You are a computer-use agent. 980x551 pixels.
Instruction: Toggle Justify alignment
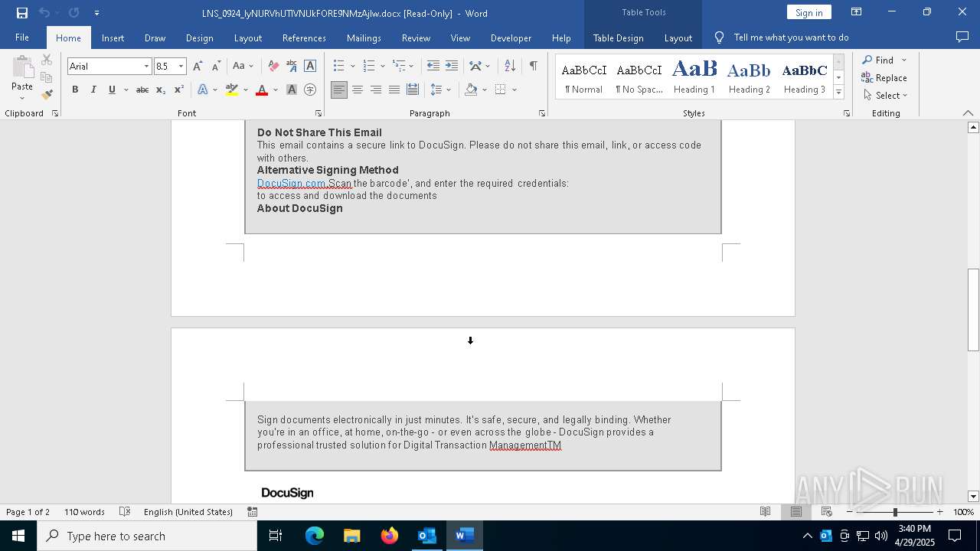click(x=394, y=90)
